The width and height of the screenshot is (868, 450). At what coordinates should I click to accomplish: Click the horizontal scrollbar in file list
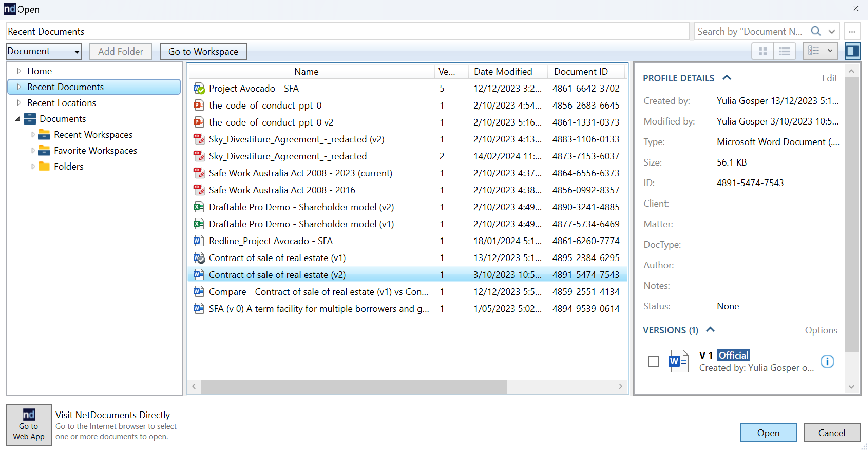[354, 386]
